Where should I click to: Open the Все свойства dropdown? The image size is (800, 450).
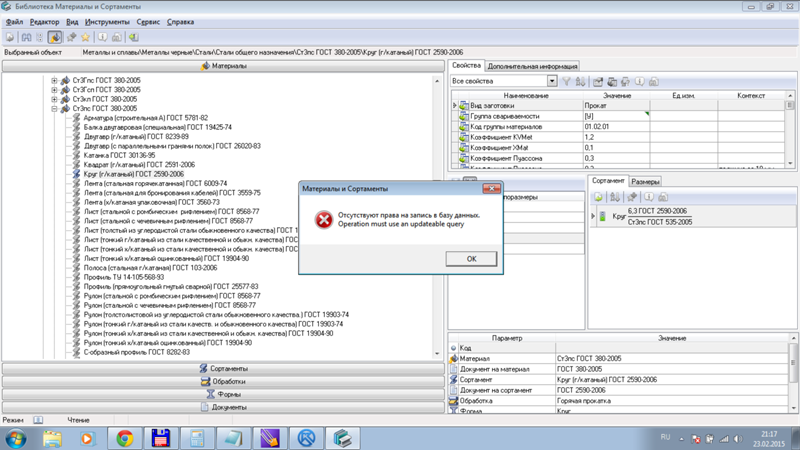click(552, 81)
